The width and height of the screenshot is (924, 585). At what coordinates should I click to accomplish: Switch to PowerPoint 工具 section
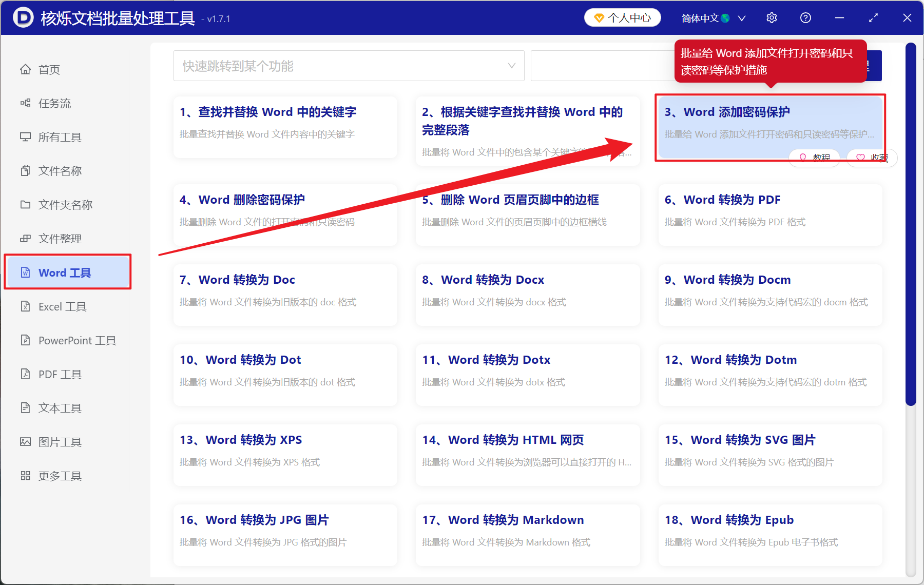pos(75,340)
